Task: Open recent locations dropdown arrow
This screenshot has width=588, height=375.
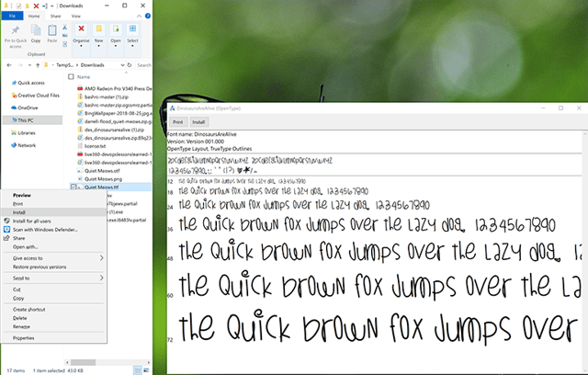Action: (29, 65)
